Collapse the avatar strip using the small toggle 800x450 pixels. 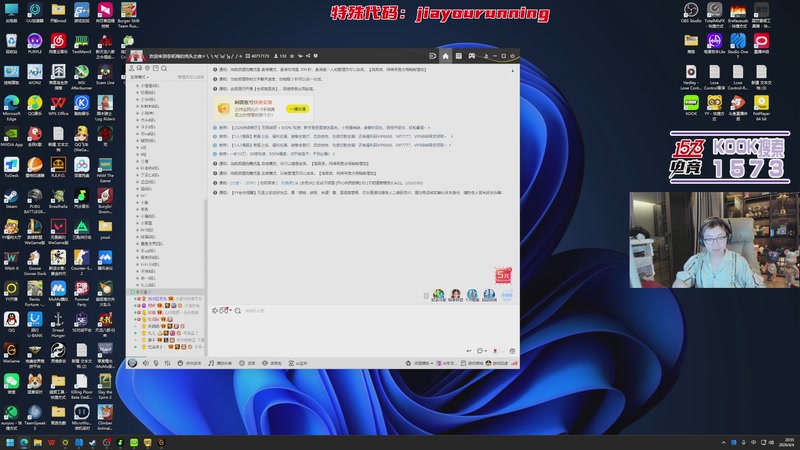(426, 295)
